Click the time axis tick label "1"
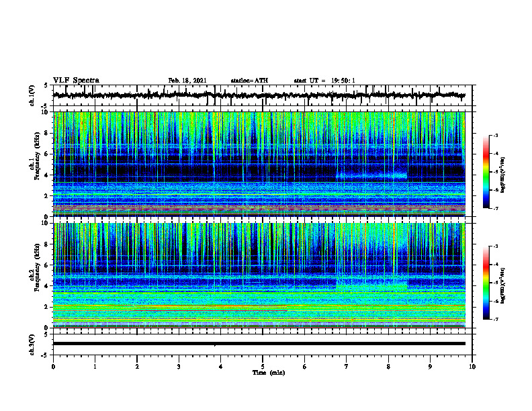The width and height of the screenshot is (532, 411). [x=95, y=367]
